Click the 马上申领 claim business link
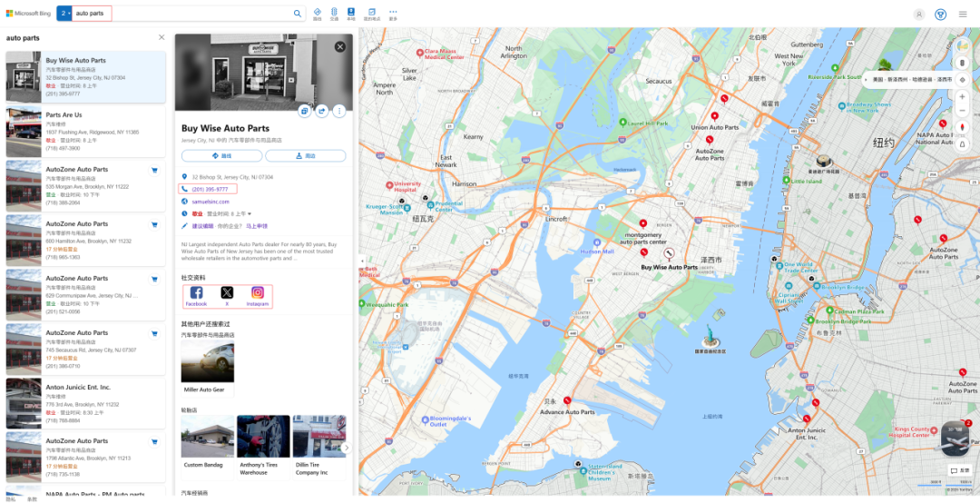 point(256,226)
